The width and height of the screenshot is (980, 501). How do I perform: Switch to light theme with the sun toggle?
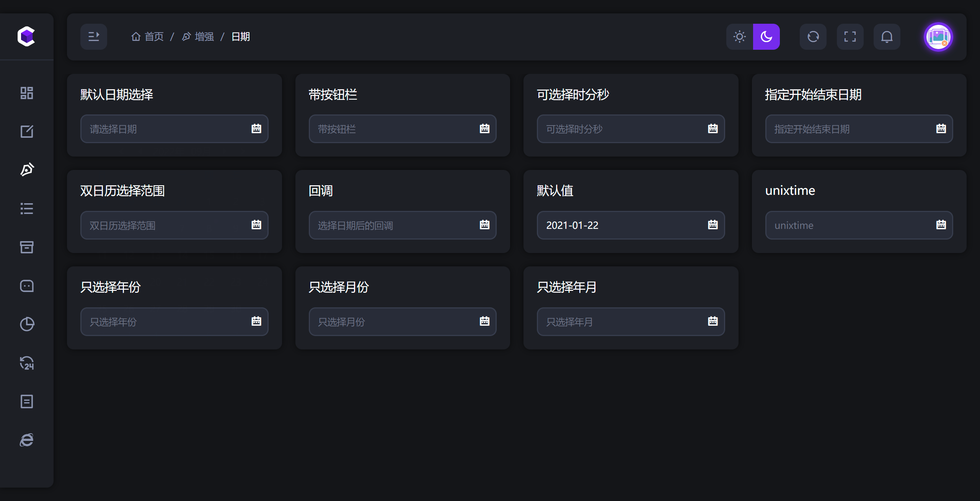pyautogui.click(x=739, y=36)
